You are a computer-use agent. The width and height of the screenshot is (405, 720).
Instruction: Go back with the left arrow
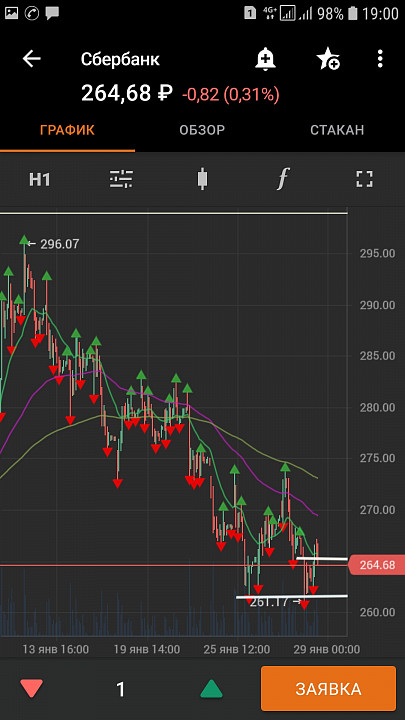(32, 59)
